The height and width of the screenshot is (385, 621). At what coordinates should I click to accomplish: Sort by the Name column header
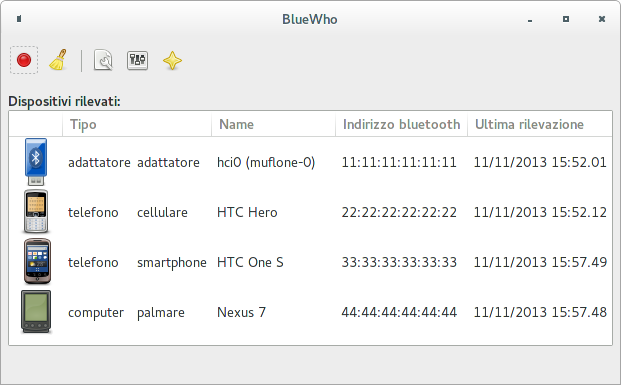click(273, 124)
